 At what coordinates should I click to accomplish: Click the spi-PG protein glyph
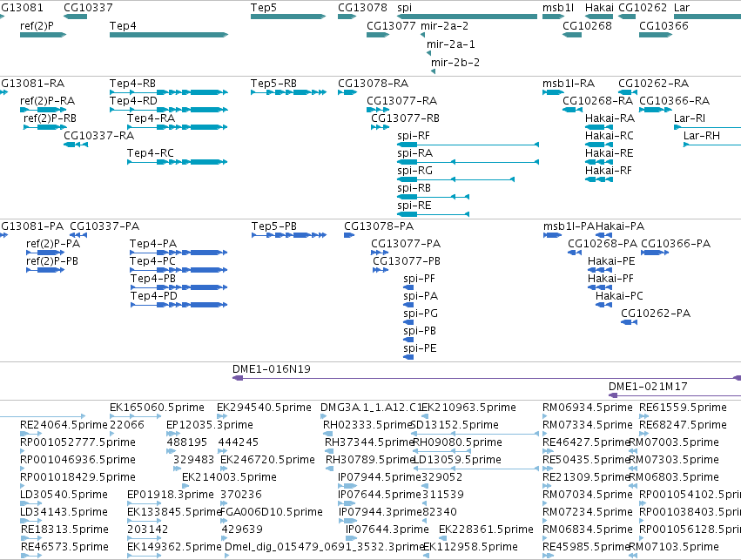pos(408,322)
